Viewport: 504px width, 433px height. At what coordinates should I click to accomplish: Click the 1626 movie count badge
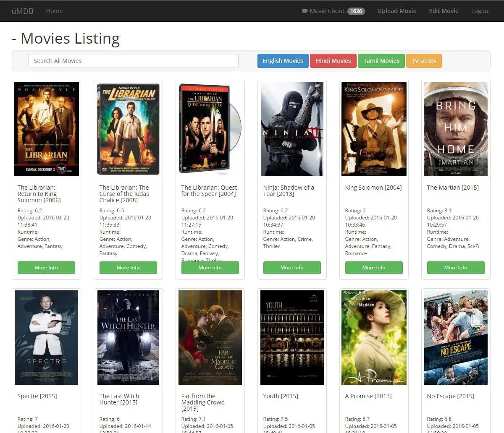[356, 11]
